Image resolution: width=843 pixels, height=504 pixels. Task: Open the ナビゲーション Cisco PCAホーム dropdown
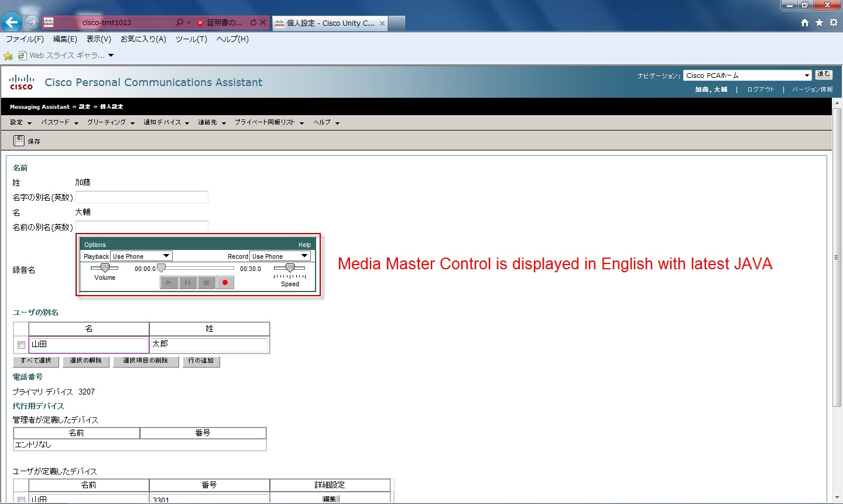tap(748, 76)
